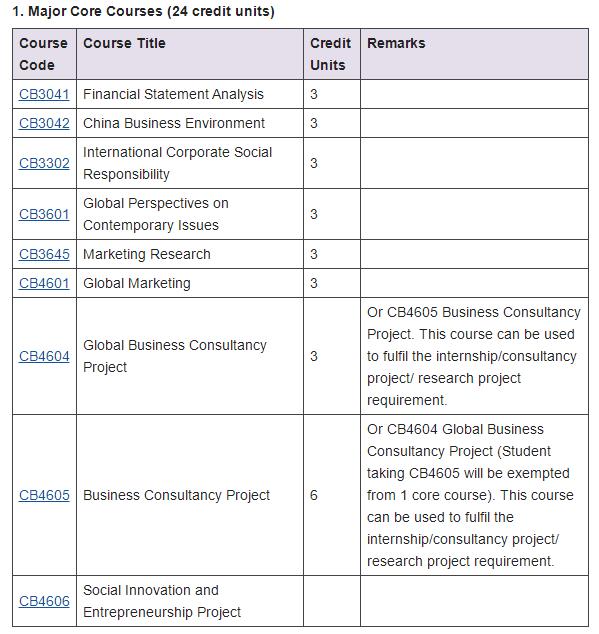Click the Global Marketing title cell
The width and height of the screenshot is (599, 634).
(x=190, y=283)
